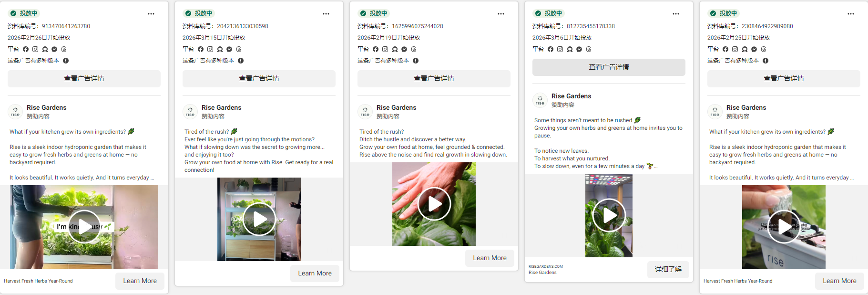Click multiple-versions info icon in ad 2308464922989080
868x295 pixels.
[x=766, y=61]
